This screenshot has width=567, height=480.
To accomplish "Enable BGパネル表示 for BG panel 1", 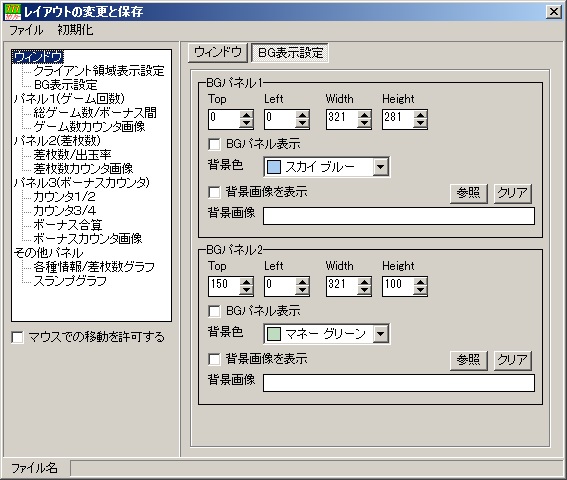I will [x=214, y=144].
